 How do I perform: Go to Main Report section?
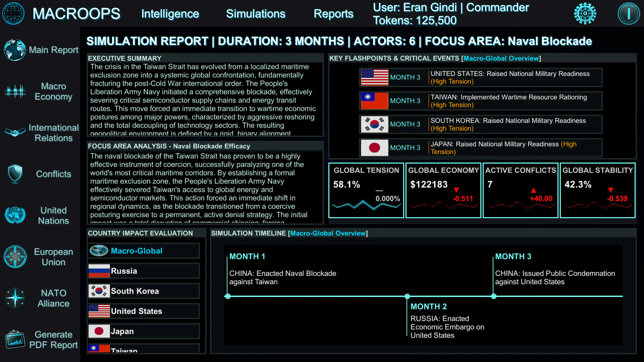point(53,50)
